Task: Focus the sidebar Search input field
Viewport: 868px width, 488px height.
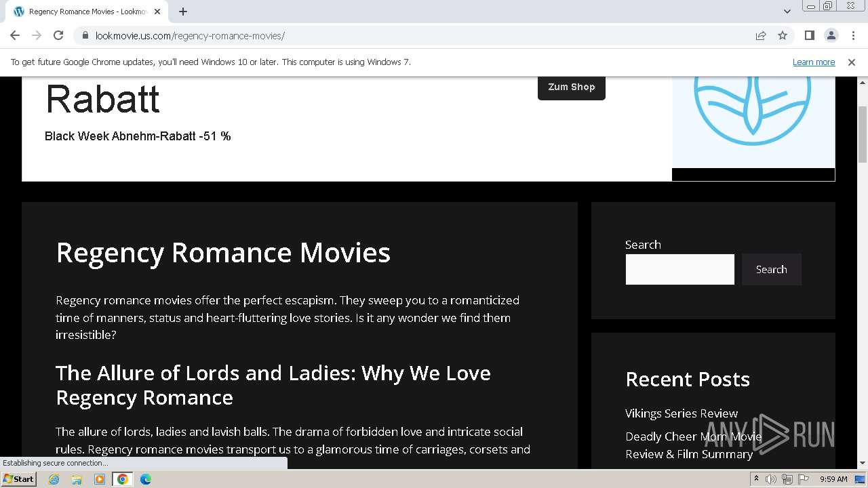Action: [x=679, y=269]
